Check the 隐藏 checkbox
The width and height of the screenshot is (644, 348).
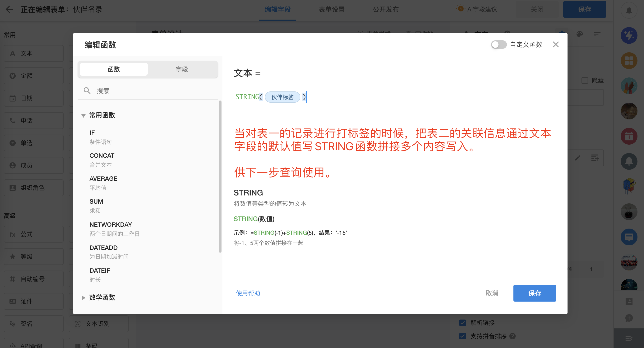pyautogui.click(x=585, y=80)
